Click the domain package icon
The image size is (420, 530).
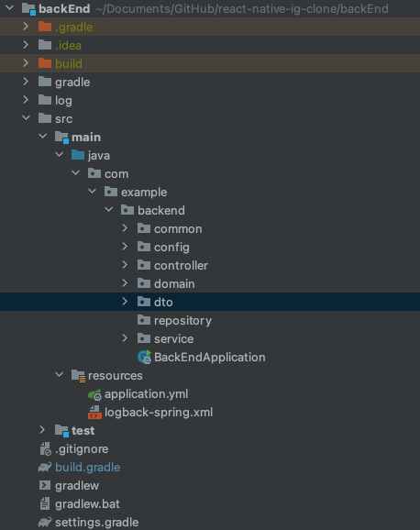[x=144, y=283]
